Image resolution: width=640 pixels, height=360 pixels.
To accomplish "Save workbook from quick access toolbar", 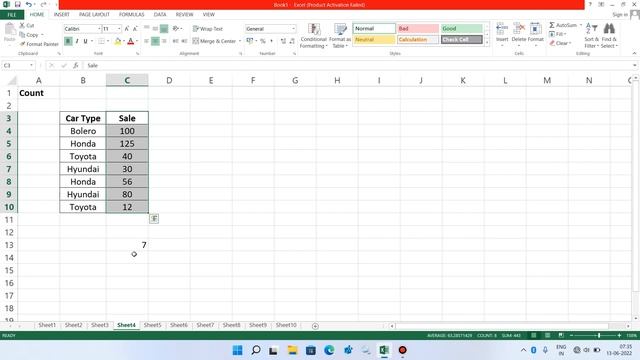I will click(x=18, y=4).
